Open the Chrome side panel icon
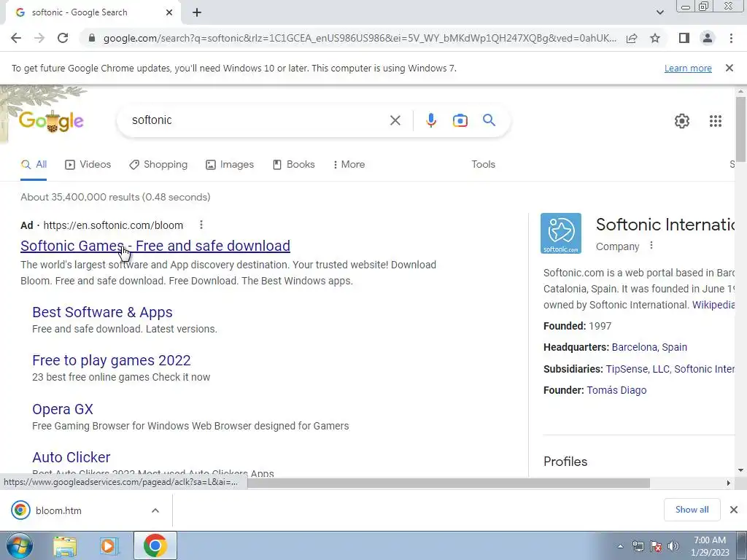The height and width of the screenshot is (560, 747). [684, 38]
